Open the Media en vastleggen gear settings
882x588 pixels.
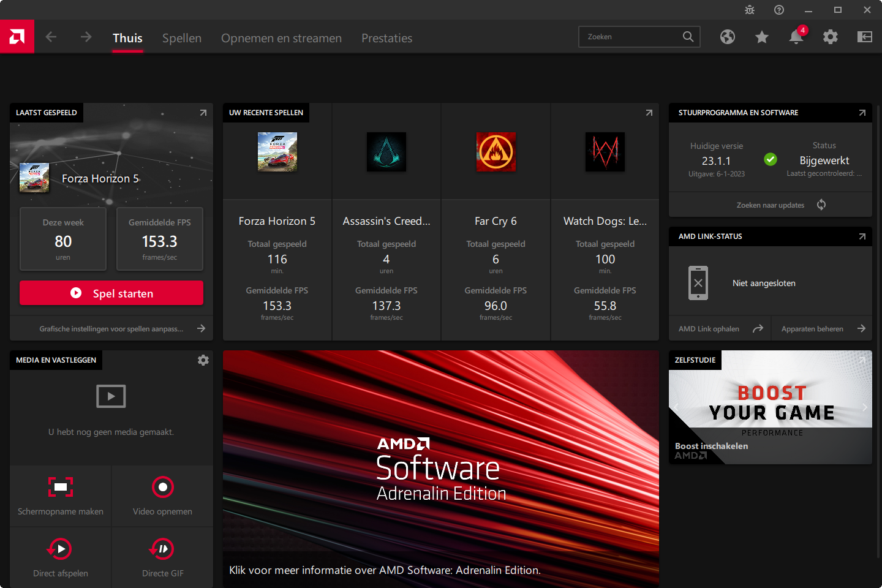[203, 360]
